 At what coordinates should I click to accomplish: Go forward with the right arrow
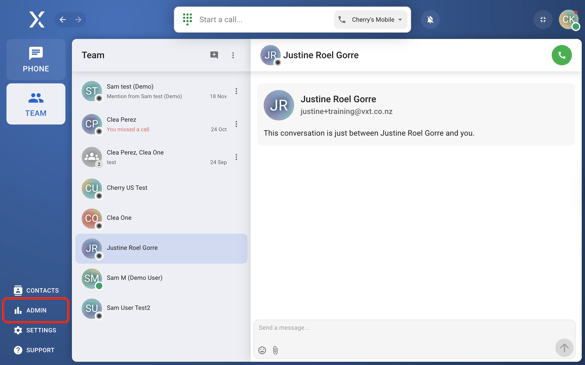click(78, 19)
